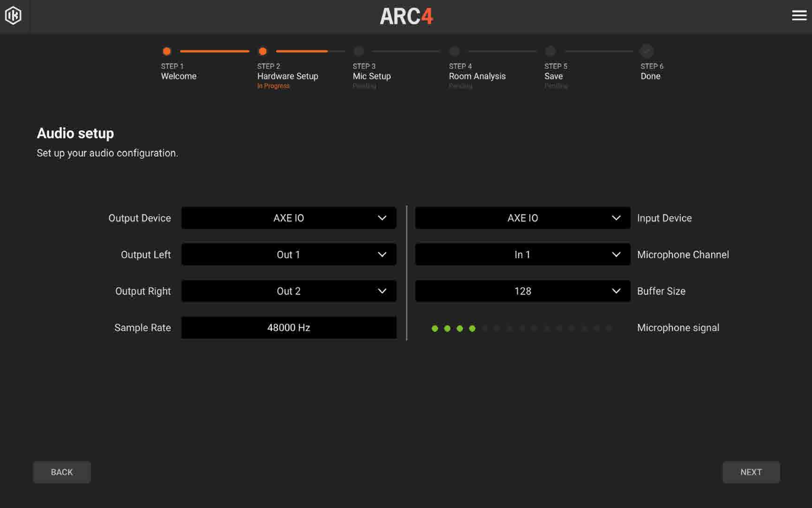Select the Step 6 Done circle
This screenshot has width=812, height=508.
pos(646,51)
